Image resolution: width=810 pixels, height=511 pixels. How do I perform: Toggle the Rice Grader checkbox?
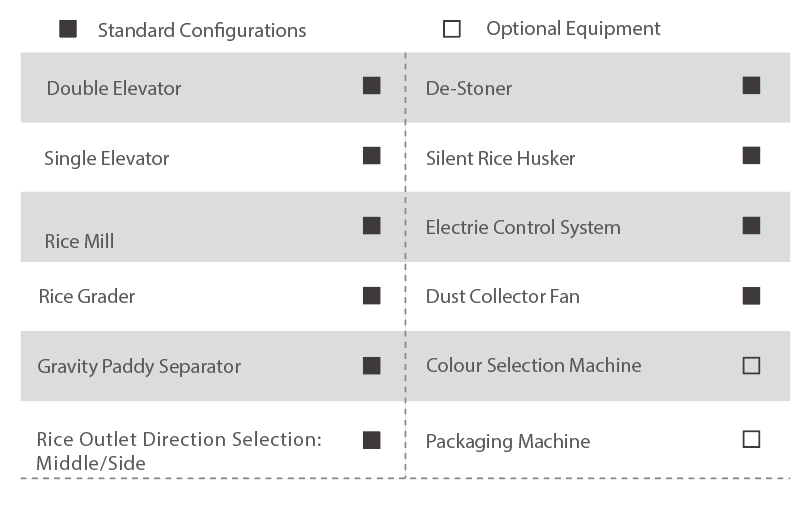click(372, 296)
